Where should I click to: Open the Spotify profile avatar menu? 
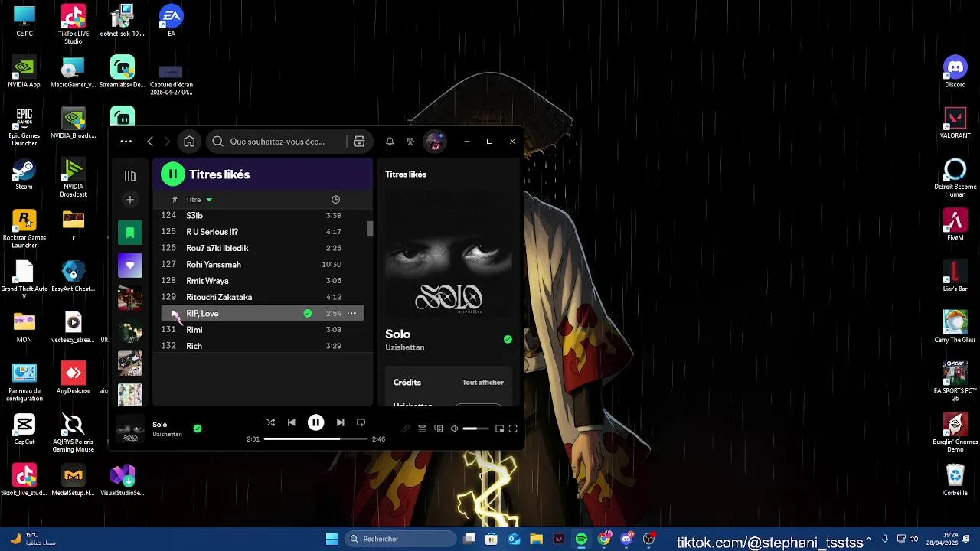pyautogui.click(x=434, y=142)
